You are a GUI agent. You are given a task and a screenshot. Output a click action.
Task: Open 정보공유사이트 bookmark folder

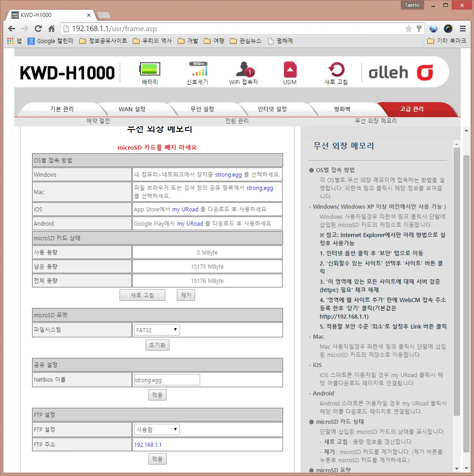103,41
